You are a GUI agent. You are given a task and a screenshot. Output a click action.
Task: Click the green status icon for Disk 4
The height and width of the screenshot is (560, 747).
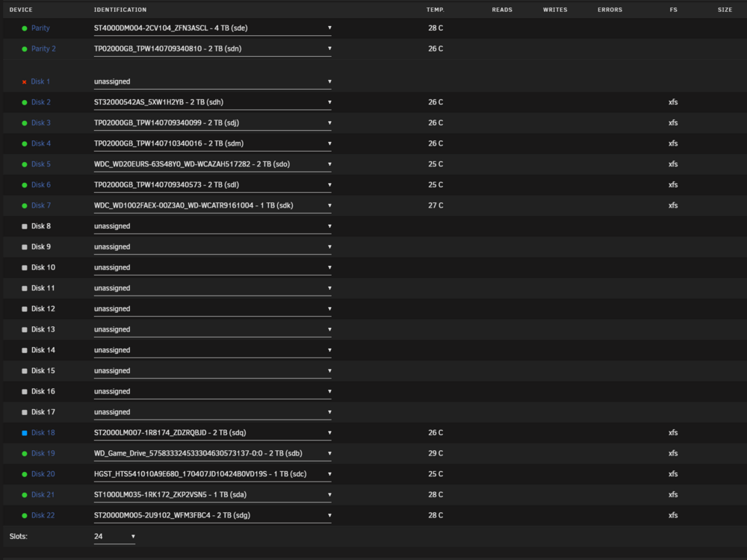point(25,144)
